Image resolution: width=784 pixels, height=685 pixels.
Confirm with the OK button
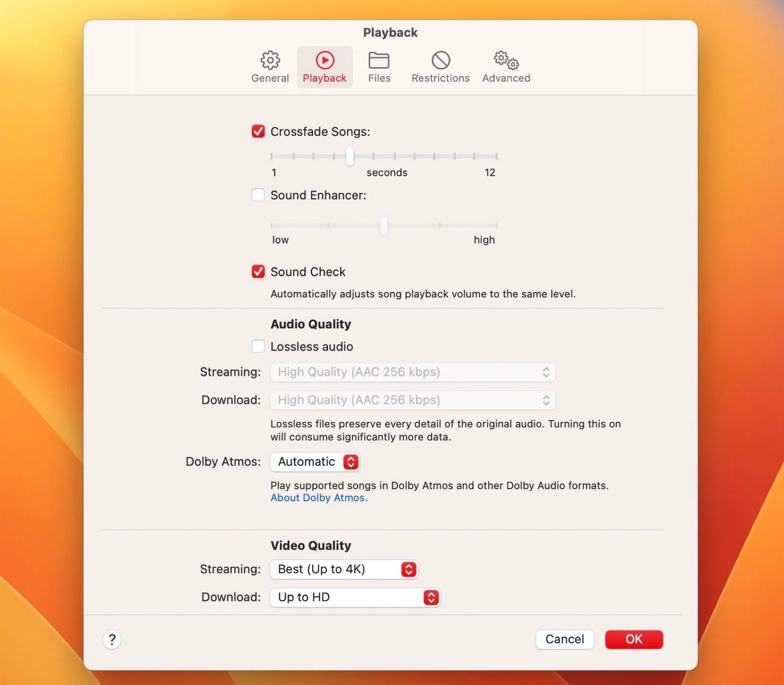[634, 639]
